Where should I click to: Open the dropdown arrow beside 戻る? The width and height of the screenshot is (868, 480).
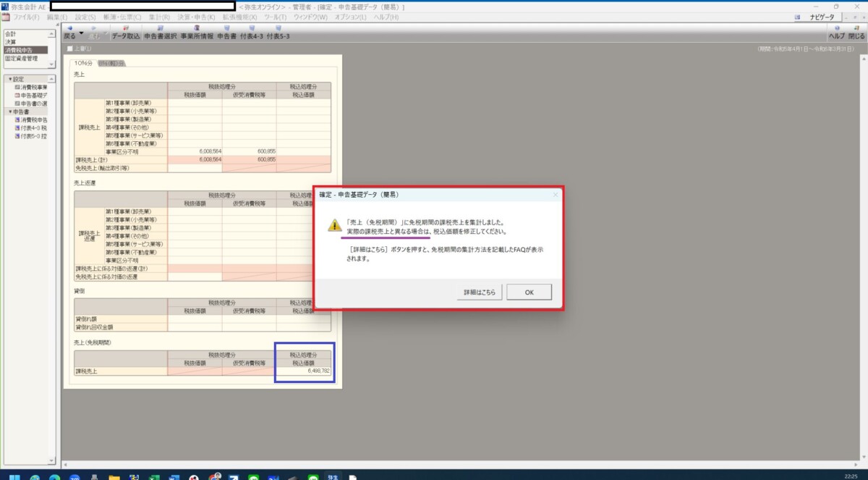[81, 33]
